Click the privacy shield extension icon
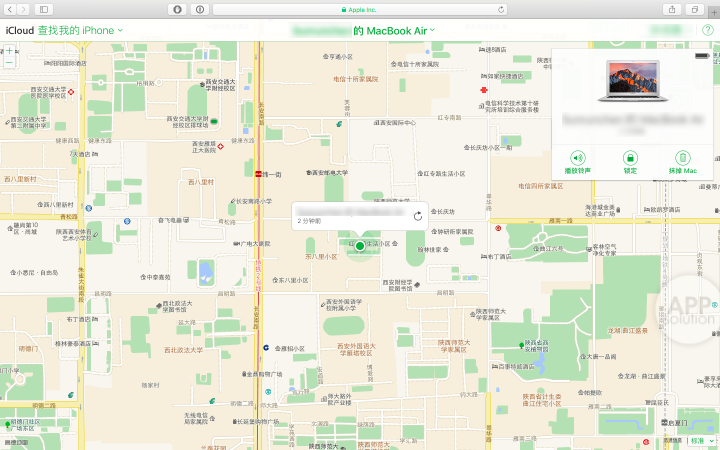 (178, 9)
